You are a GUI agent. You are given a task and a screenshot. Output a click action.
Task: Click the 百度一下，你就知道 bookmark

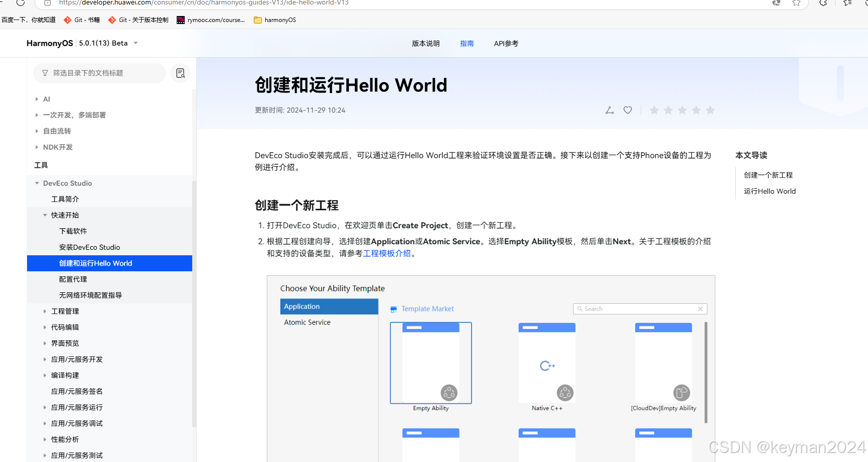(x=29, y=20)
